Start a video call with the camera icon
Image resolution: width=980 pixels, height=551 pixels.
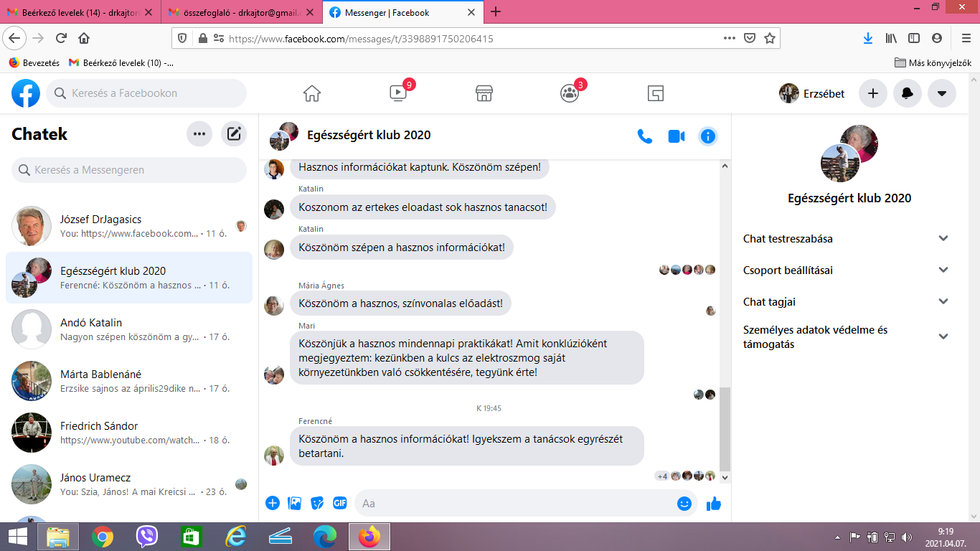click(677, 136)
